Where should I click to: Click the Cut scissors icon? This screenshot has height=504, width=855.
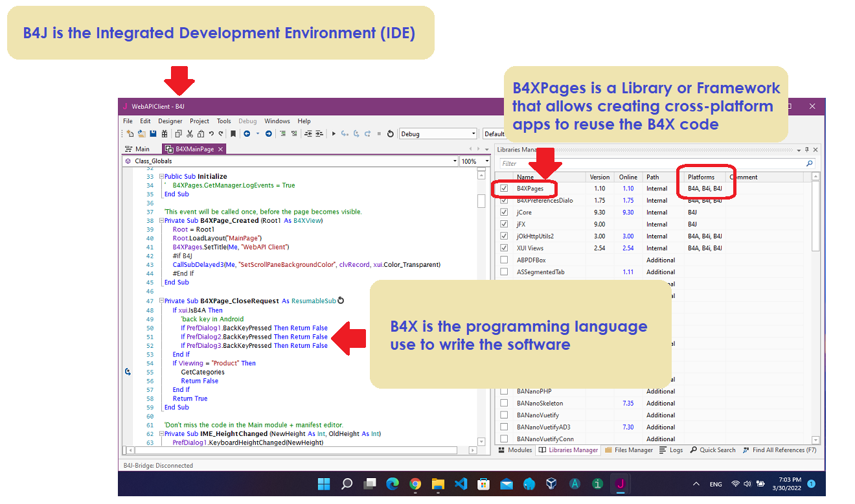pyautogui.click(x=190, y=134)
